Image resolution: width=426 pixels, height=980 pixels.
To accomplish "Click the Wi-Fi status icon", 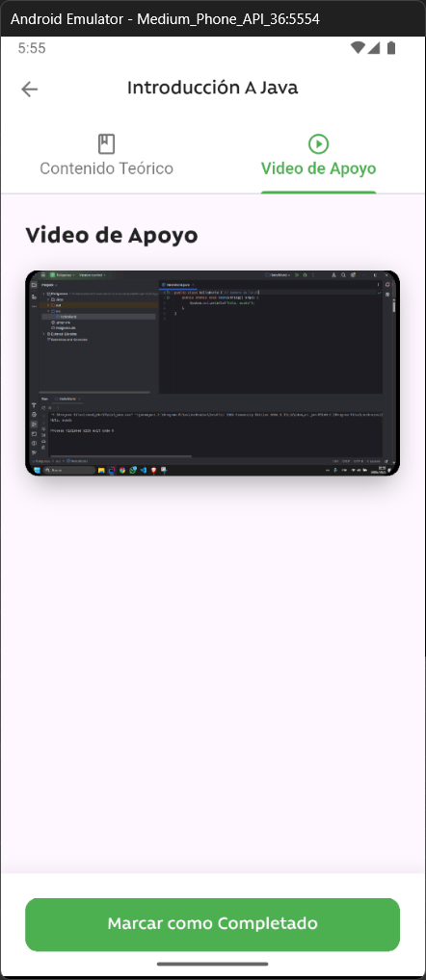I will point(358,48).
